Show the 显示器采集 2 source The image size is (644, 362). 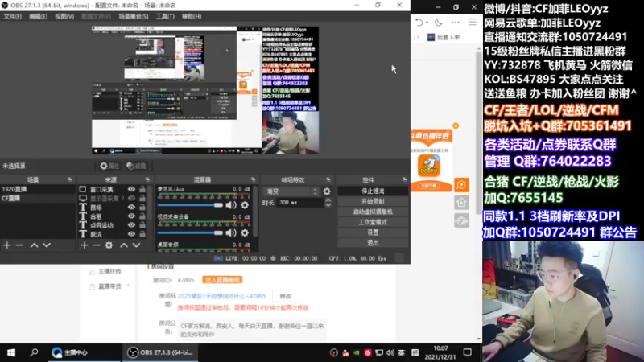coord(131,198)
